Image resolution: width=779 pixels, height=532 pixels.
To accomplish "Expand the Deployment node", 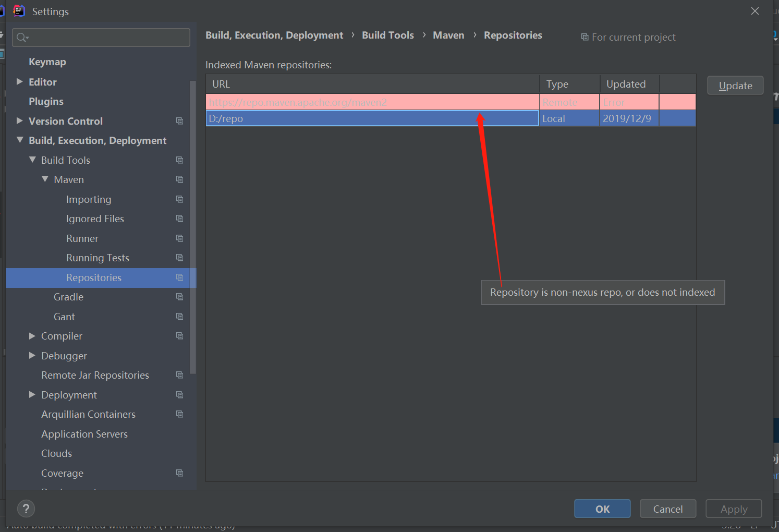I will [x=32, y=394].
